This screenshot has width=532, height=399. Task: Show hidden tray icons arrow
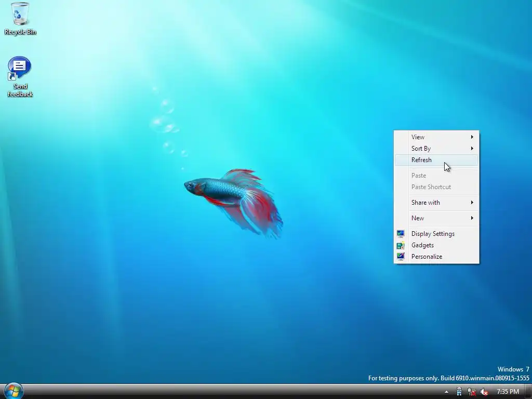(446, 392)
